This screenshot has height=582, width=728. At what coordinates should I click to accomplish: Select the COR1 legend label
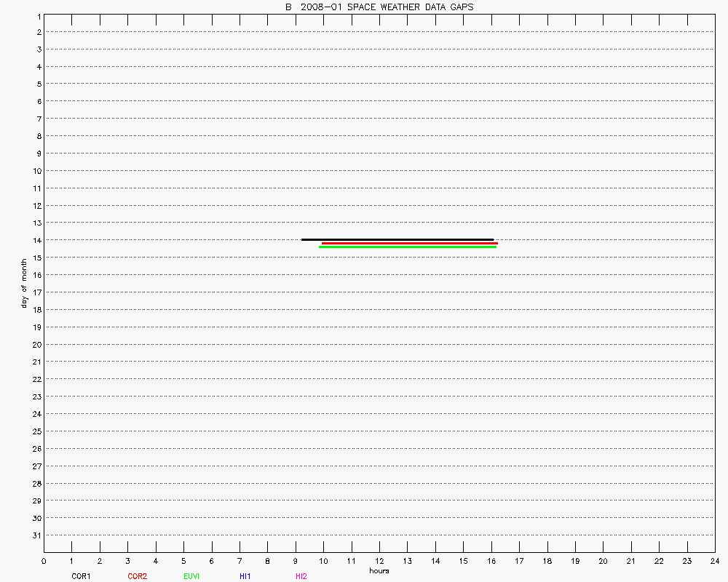tap(81, 576)
